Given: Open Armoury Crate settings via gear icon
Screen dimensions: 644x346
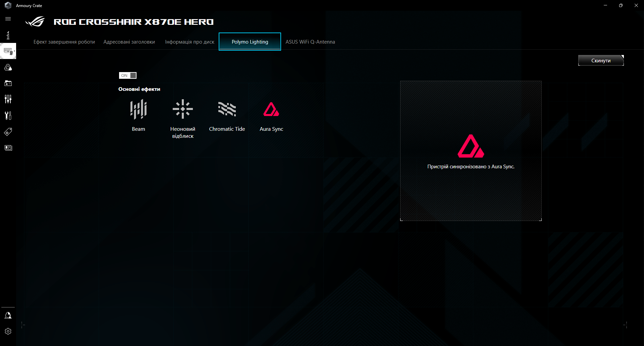Looking at the screenshot, I should coord(8,331).
